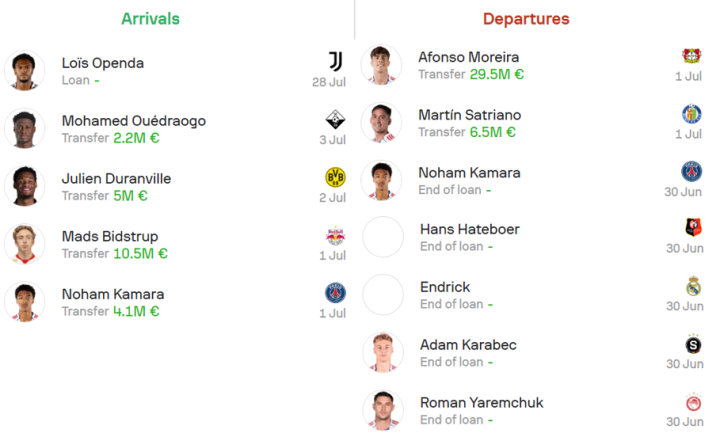Open Mads Bidstrup player name

coord(110,236)
